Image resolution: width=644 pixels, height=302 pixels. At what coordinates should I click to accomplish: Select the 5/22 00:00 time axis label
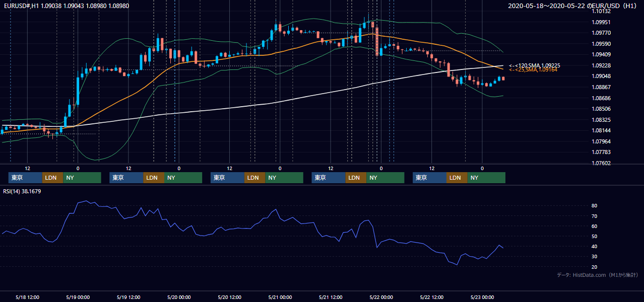pyautogui.click(x=381, y=297)
